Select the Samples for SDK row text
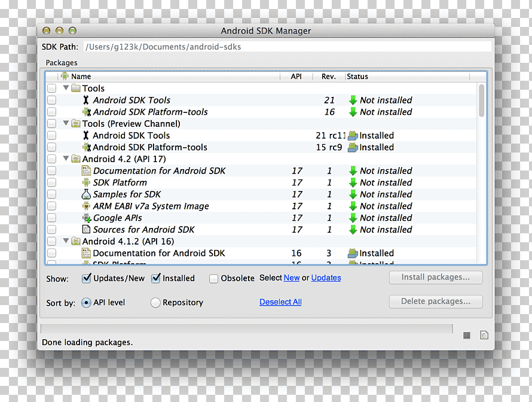 [x=127, y=194]
